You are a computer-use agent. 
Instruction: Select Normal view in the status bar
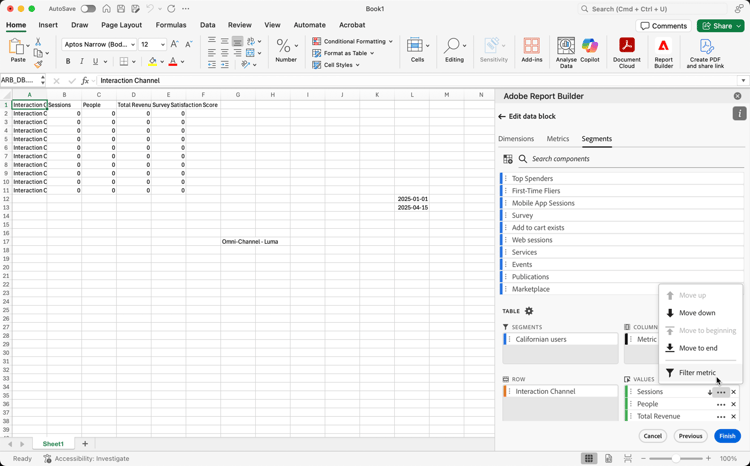pos(589,458)
